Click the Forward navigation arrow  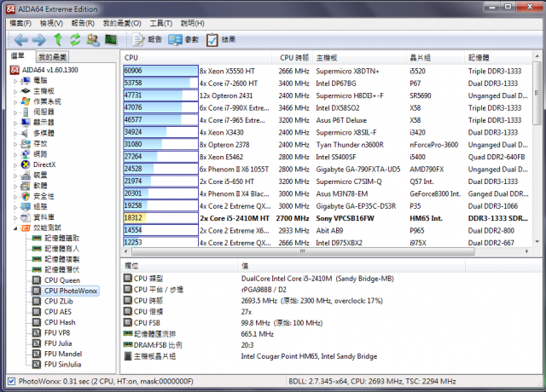click(39, 40)
